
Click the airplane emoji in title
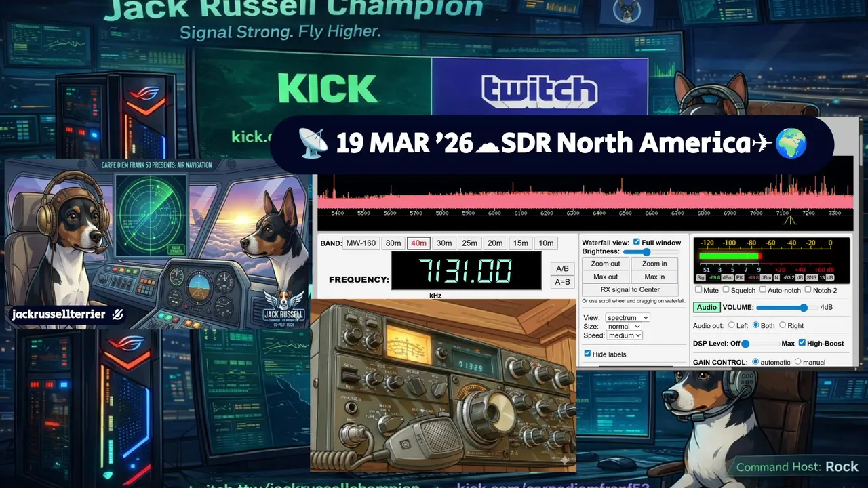(x=762, y=143)
